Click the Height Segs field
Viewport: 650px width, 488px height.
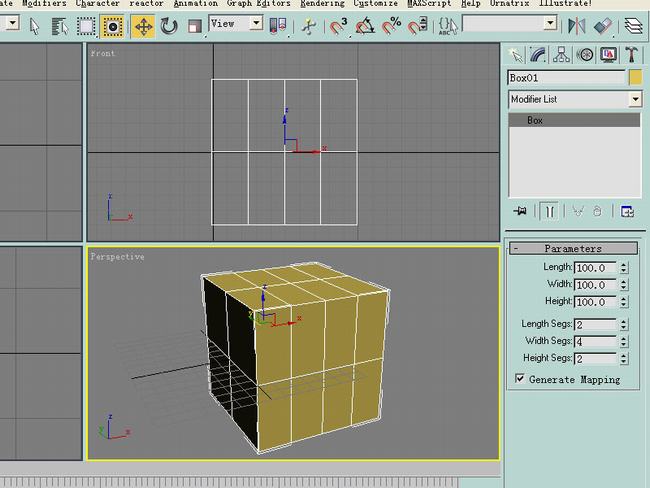595,358
